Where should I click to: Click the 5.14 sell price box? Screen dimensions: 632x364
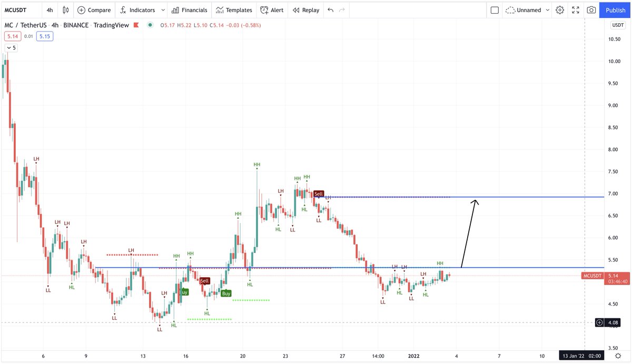[x=12, y=36]
